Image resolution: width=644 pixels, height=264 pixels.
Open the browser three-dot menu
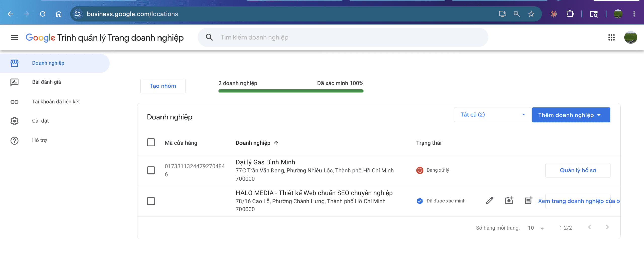(634, 14)
